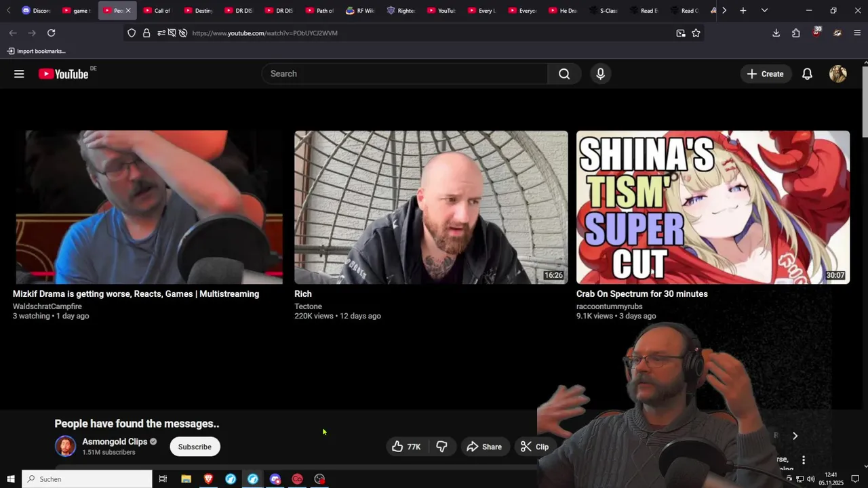
Task: Switch to the Call of tab
Action: [157, 11]
